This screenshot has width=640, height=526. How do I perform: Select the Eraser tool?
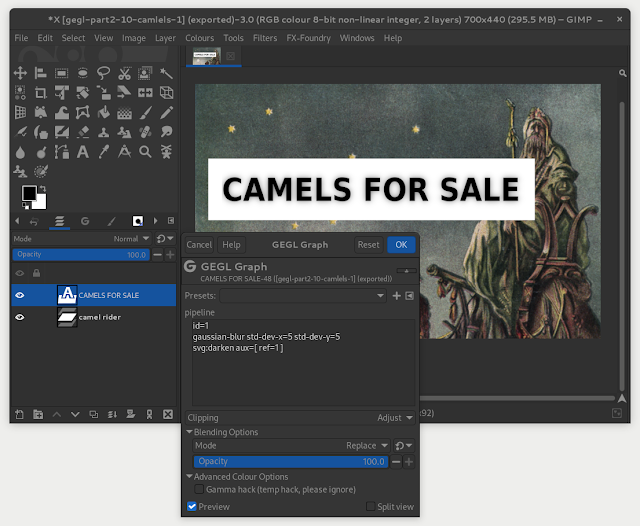point(82,132)
